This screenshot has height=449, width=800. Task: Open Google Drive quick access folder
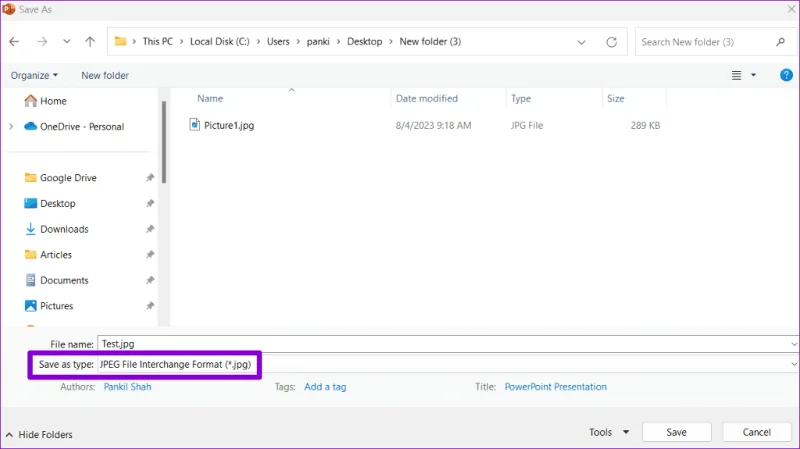(60, 178)
